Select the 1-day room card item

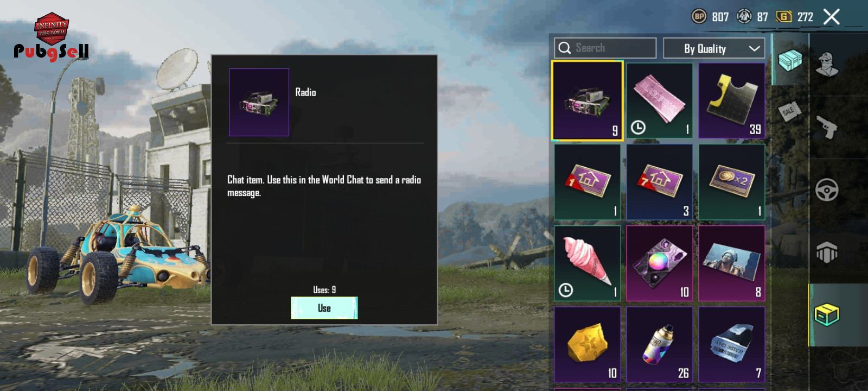coord(588,182)
